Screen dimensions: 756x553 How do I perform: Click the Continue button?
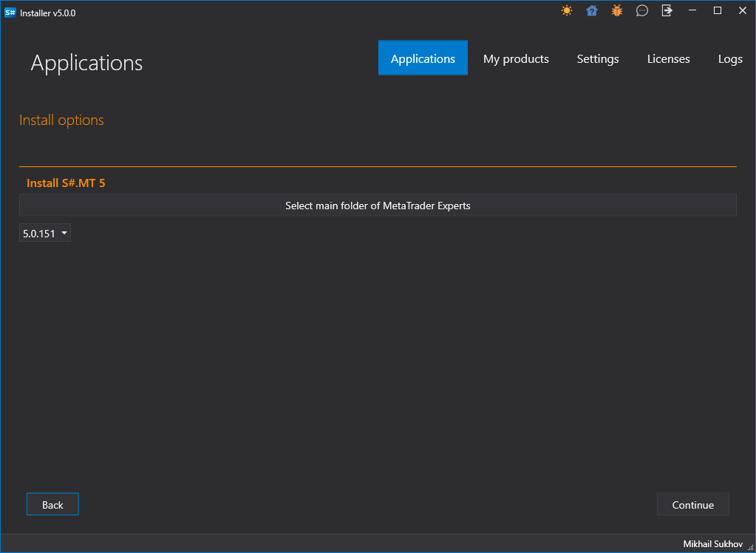pos(693,504)
